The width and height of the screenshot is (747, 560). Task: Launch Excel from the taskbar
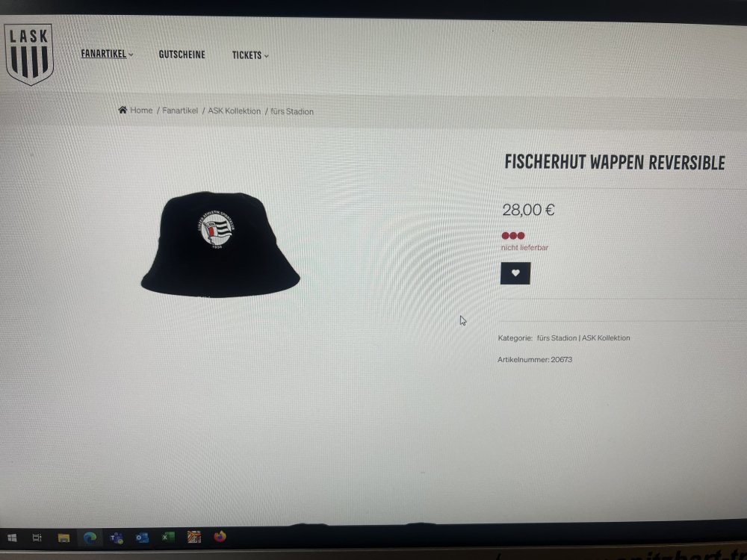click(167, 537)
